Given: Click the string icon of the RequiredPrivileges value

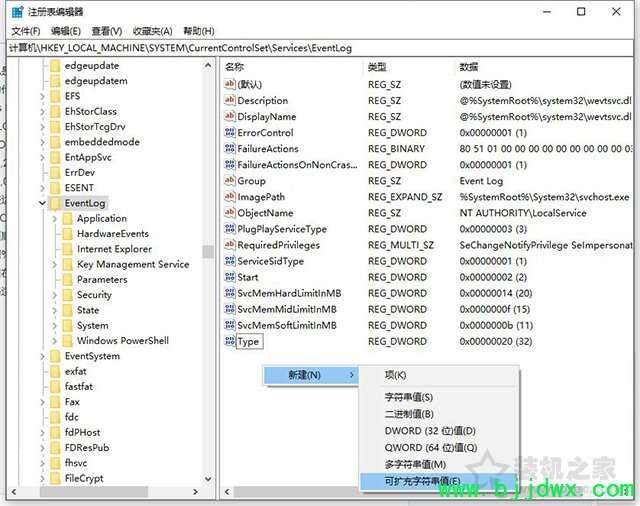Looking at the screenshot, I should point(230,245).
